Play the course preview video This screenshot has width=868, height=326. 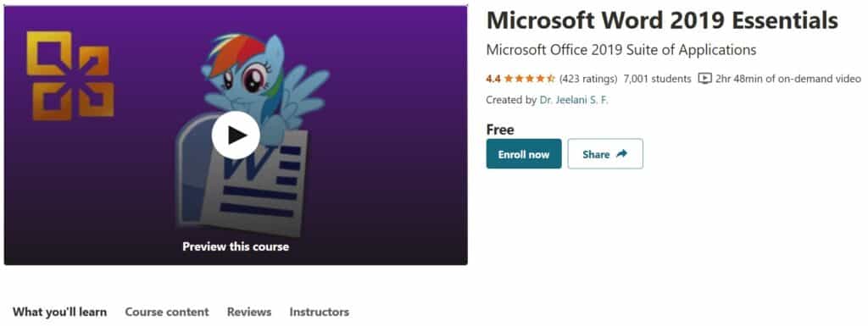236,135
